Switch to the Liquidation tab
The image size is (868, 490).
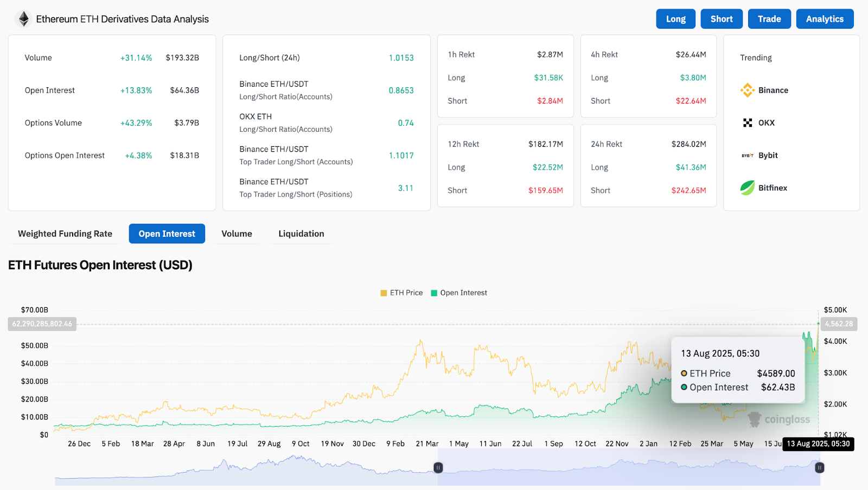point(301,234)
